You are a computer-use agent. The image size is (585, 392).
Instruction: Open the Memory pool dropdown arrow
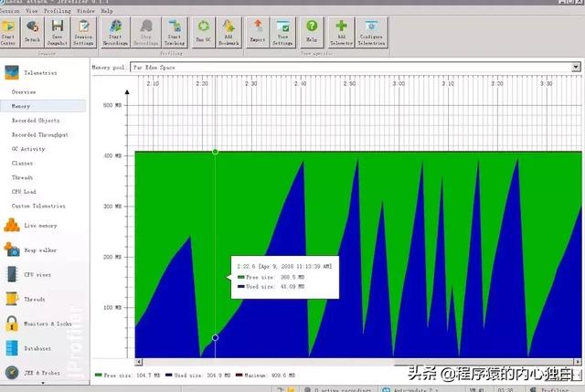pyautogui.click(x=576, y=67)
